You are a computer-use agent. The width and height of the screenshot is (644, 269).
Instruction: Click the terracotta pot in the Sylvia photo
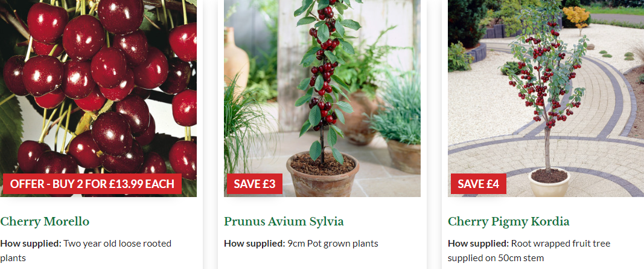323,175
